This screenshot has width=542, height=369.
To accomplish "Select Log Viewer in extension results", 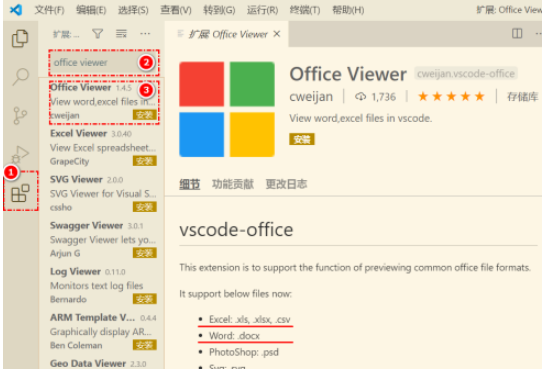I will (x=103, y=285).
